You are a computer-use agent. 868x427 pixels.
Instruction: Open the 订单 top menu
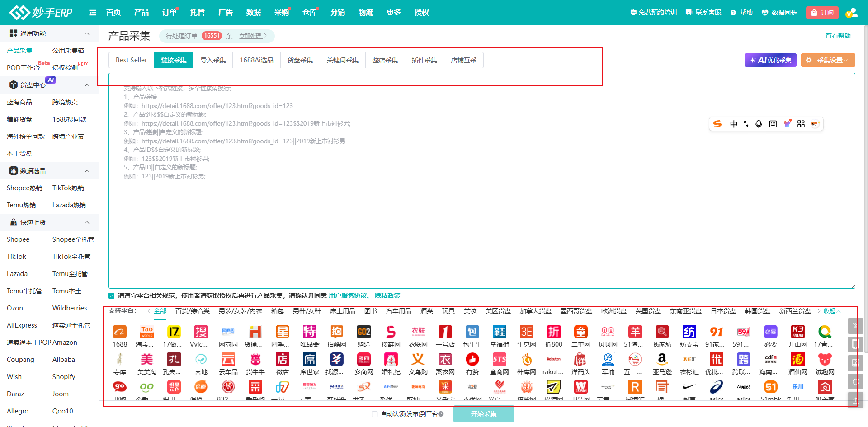(170, 13)
